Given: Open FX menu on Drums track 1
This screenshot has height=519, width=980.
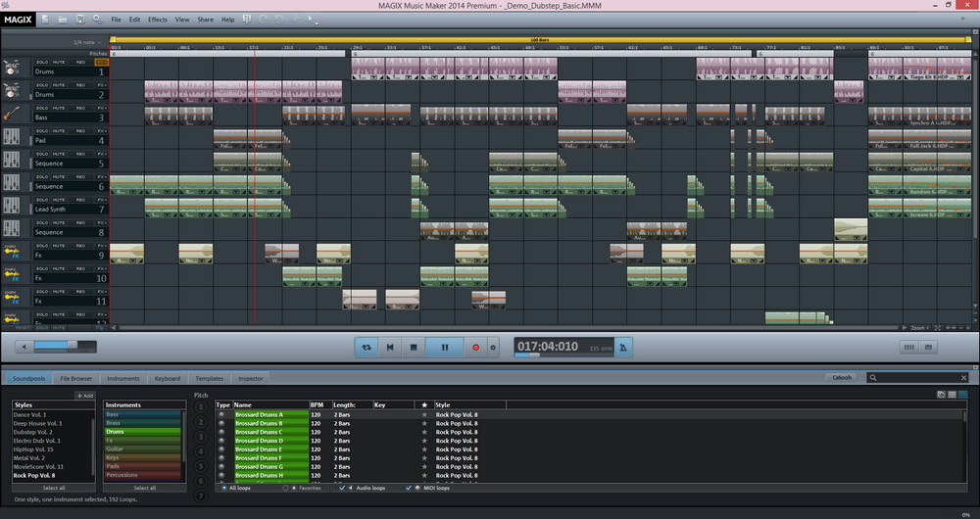Looking at the screenshot, I should coord(101,62).
